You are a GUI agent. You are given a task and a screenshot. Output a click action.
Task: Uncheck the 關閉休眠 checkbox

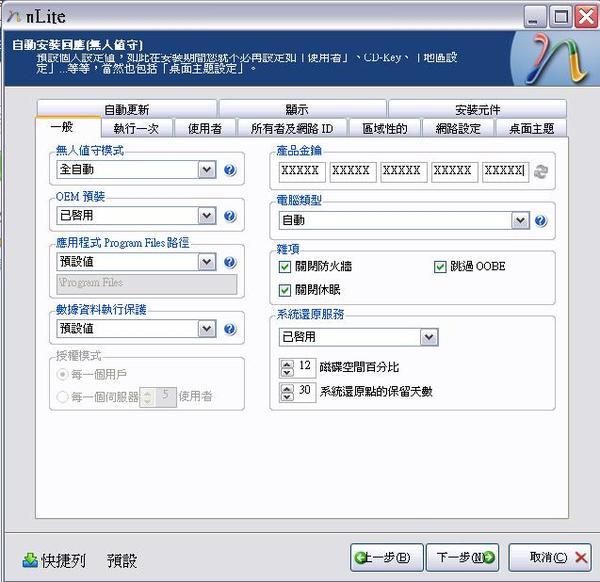284,290
